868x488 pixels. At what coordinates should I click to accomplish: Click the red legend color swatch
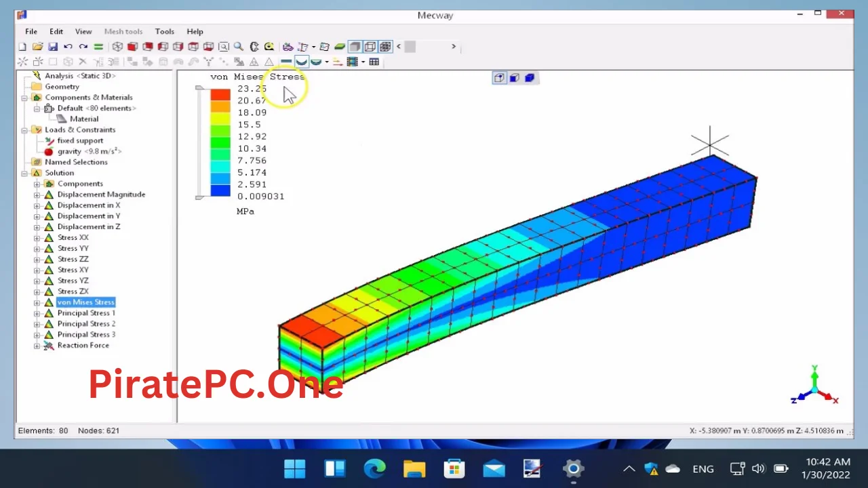coord(220,94)
